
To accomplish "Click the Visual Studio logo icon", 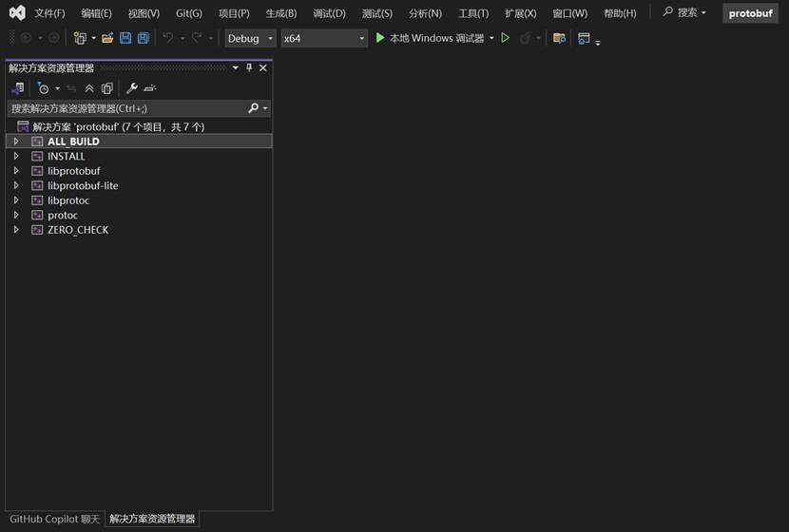I will pos(17,12).
